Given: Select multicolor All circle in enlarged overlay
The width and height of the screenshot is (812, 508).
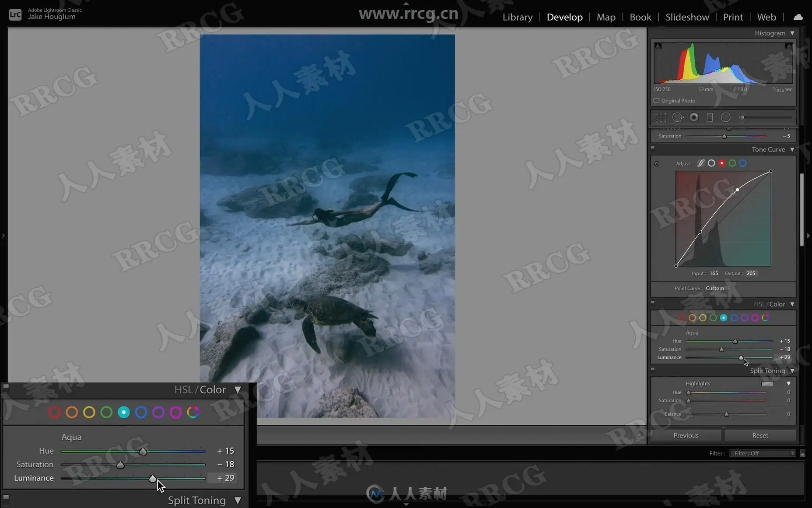Looking at the screenshot, I should pyautogui.click(x=193, y=412).
